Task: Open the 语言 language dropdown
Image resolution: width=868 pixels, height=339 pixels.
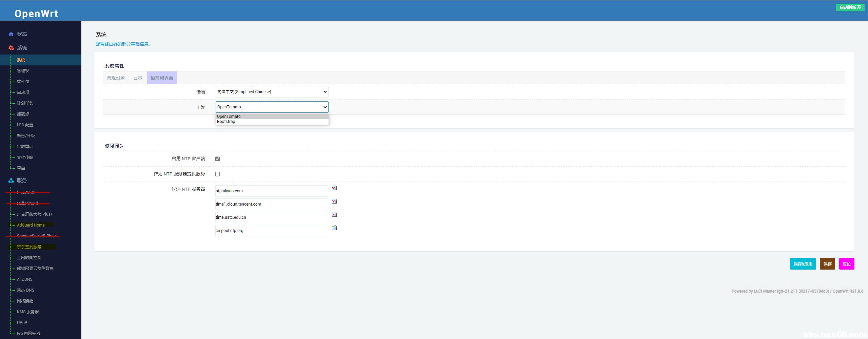Action: coord(272,92)
